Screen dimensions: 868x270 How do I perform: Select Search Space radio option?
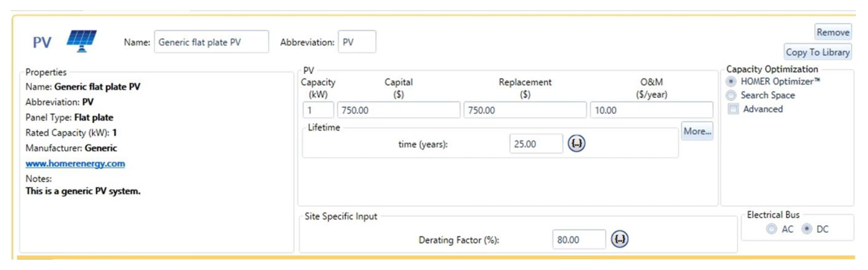click(x=731, y=96)
